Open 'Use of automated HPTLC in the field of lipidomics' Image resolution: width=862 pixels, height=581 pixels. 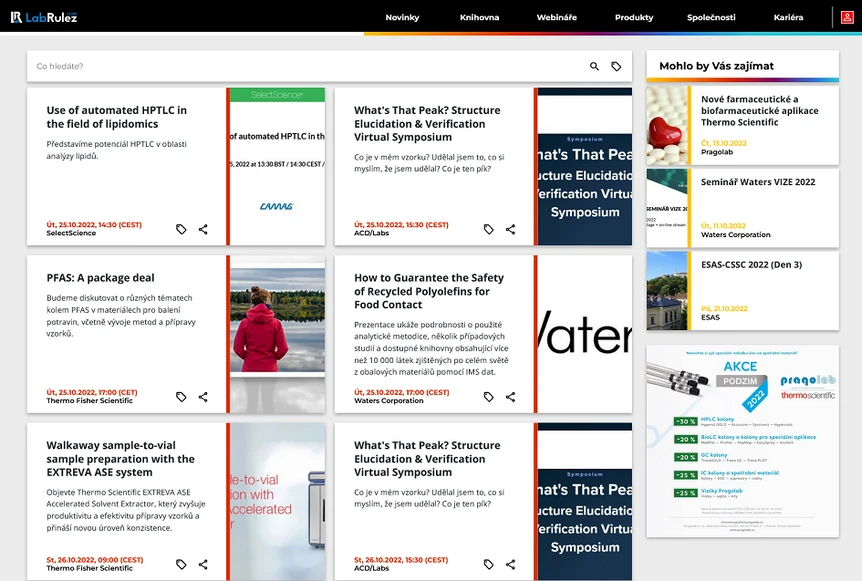pos(117,117)
